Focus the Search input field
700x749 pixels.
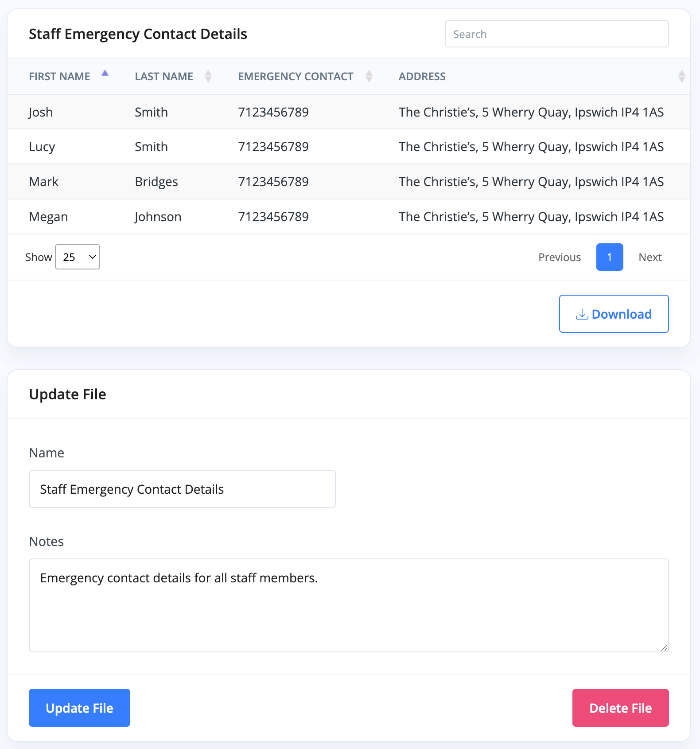tap(556, 34)
